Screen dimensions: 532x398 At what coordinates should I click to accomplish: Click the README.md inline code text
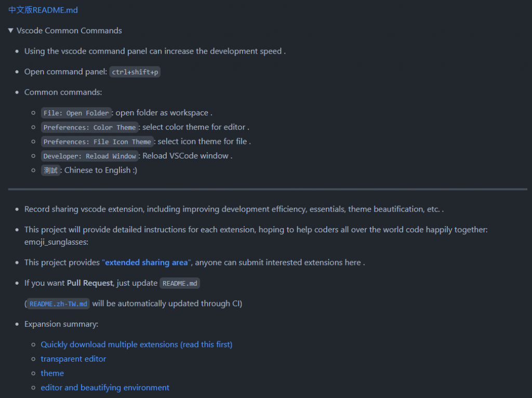tap(180, 283)
